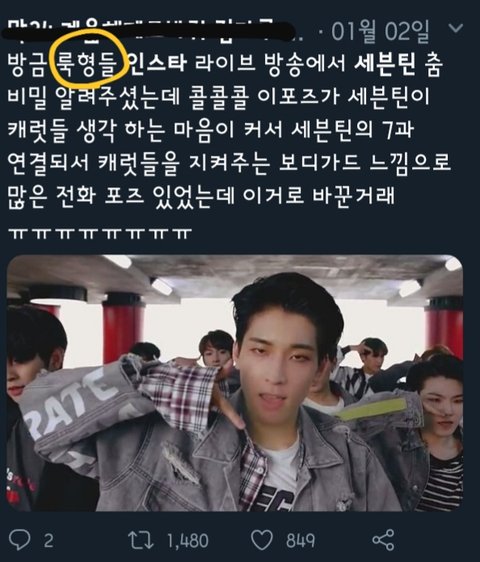The image size is (480, 562).
Task: Click the reply count 2
Action: coord(49,540)
